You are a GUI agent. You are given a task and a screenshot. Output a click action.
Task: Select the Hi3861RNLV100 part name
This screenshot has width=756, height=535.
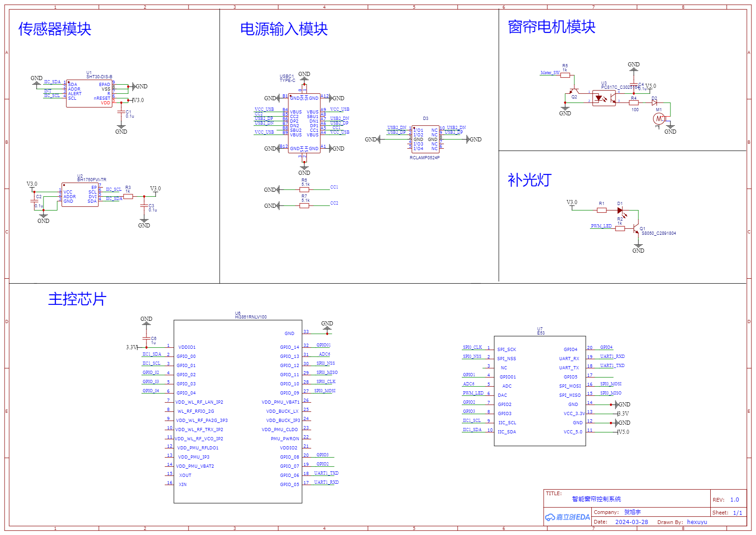[251, 317]
